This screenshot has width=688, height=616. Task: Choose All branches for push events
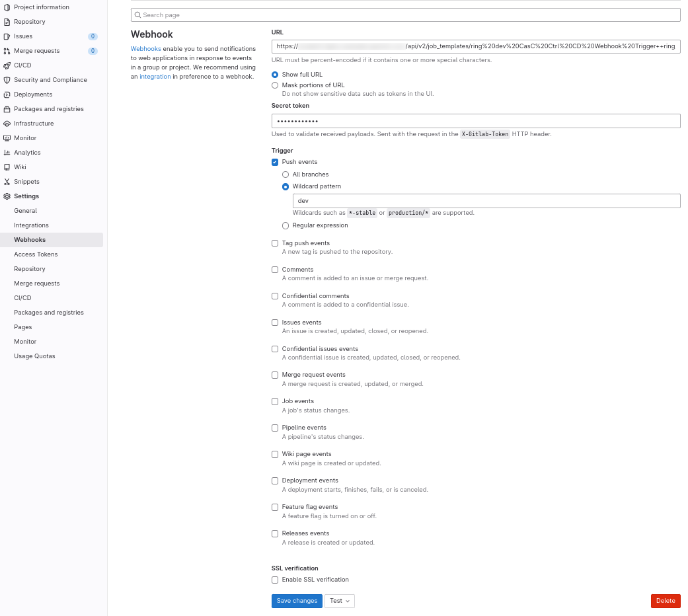click(286, 174)
